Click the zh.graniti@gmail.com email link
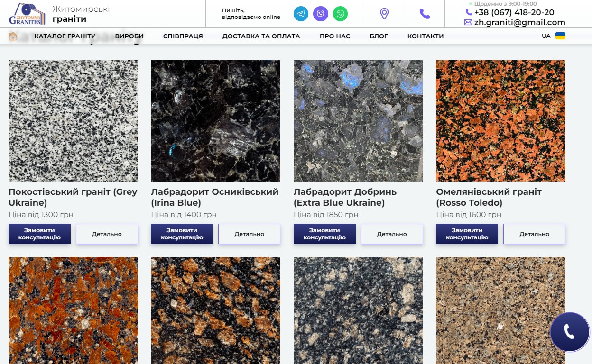The image size is (592, 364). (519, 22)
